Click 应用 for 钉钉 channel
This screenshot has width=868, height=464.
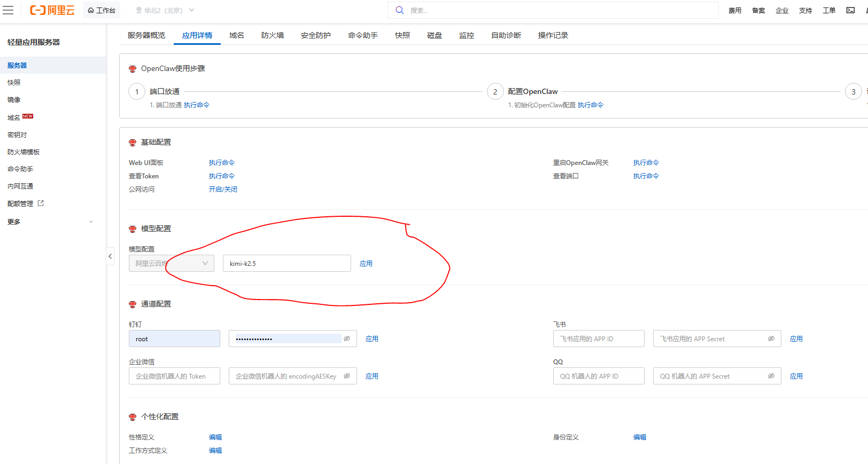[x=372, y=339]
